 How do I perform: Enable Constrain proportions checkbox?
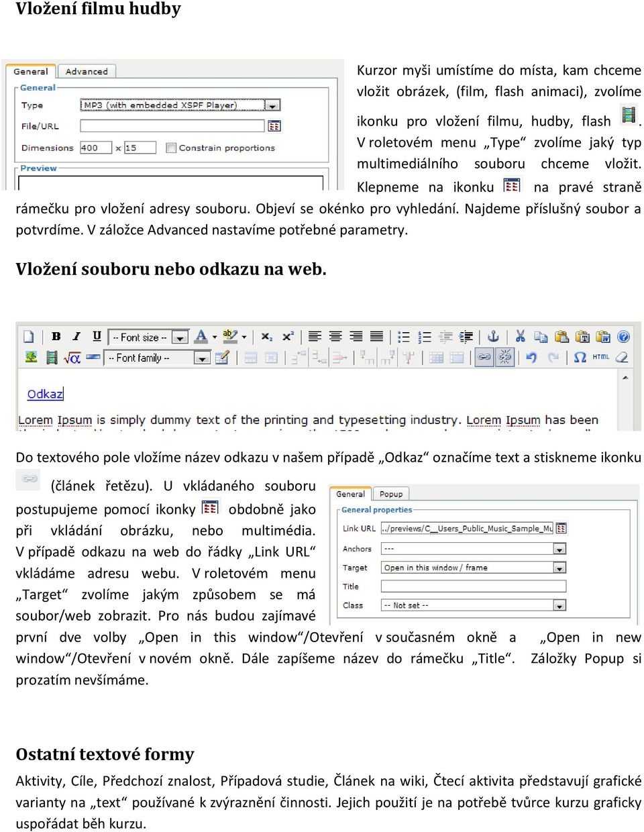(x=172, y=148)
